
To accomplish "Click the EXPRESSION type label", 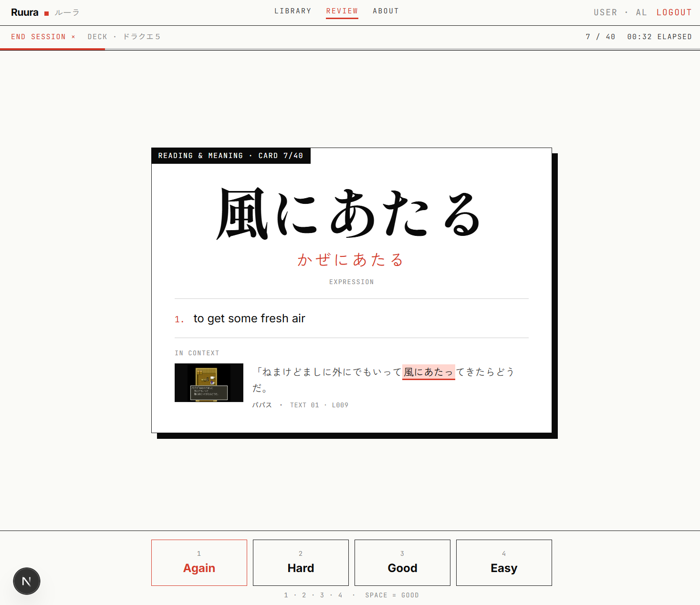I will tap(352, 282).
